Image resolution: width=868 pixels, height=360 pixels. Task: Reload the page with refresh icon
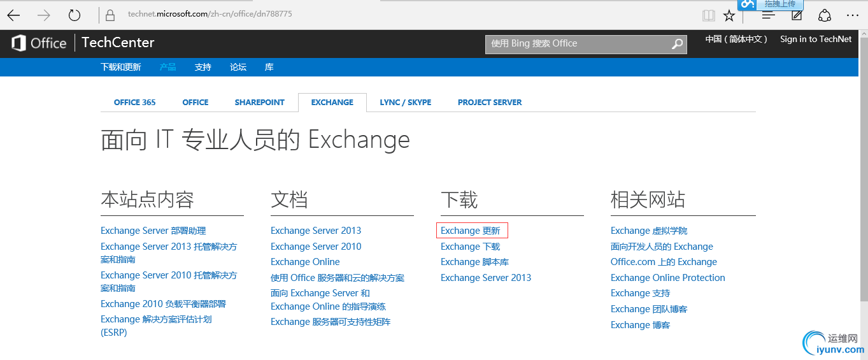point(75,15)
